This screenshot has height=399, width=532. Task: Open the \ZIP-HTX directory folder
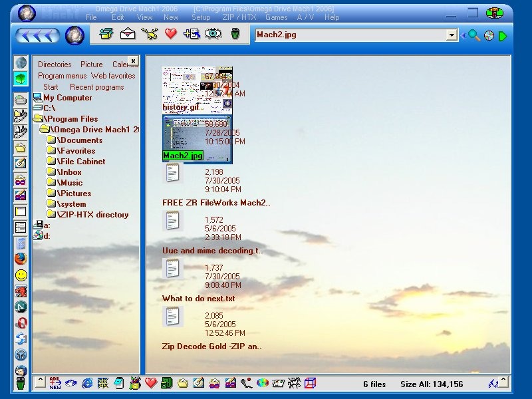coord(92,215)
